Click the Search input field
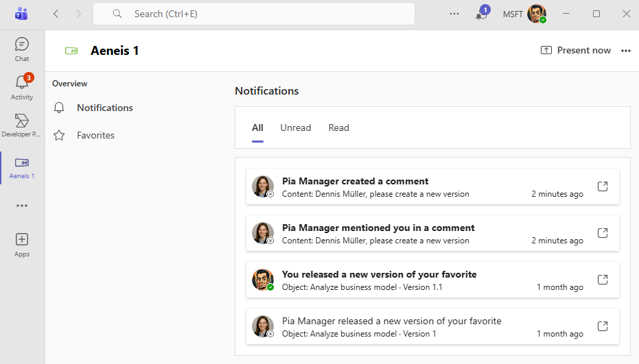This screenshot has height=364, width=639. tap(254, 14)
